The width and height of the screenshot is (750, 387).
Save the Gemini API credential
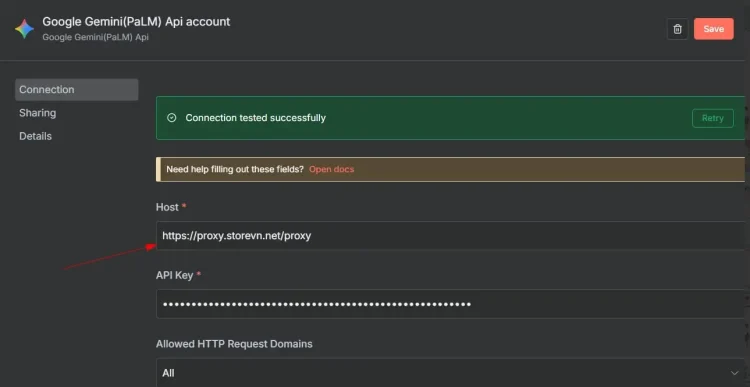[x=713, y=29]
